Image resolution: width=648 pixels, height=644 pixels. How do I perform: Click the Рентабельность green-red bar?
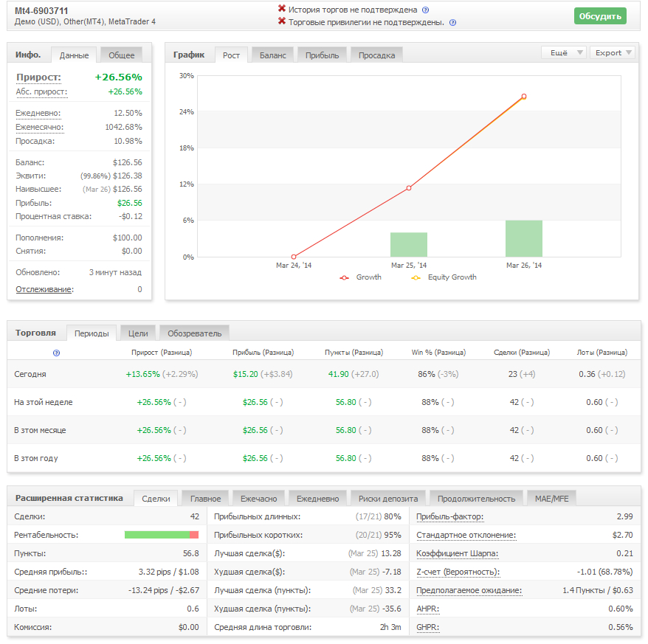(162, 535)
